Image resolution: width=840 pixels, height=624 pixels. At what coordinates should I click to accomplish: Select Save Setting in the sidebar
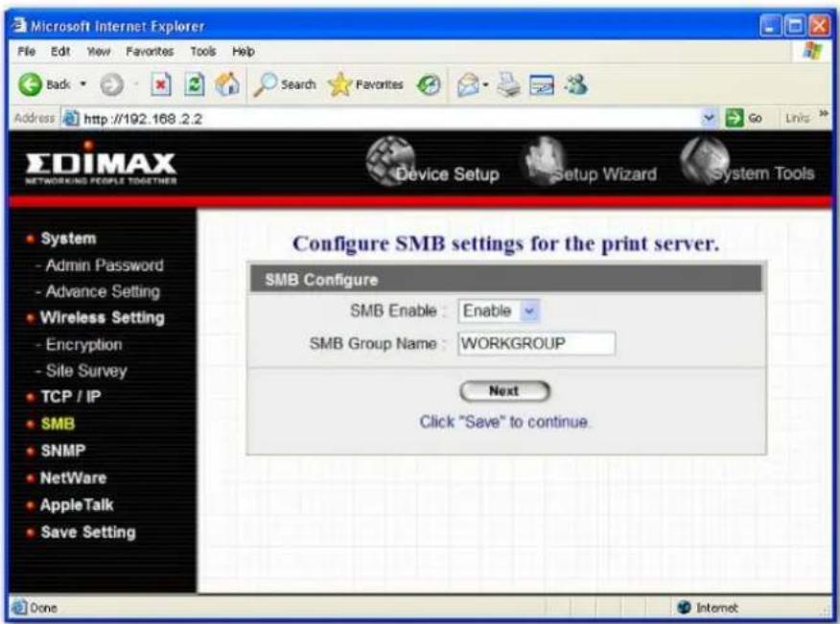point(88,532)
